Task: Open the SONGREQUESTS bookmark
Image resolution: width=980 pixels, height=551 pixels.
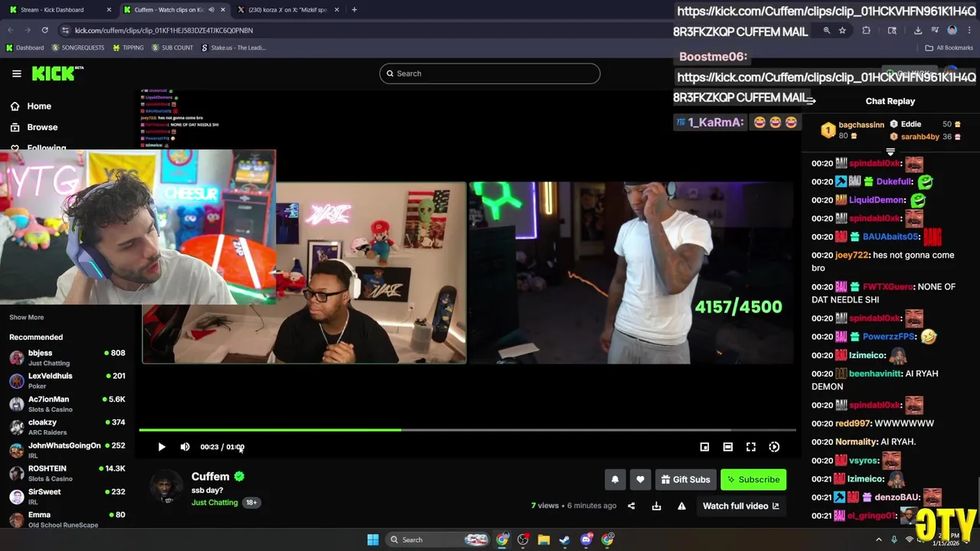Action: pos(78,47)
